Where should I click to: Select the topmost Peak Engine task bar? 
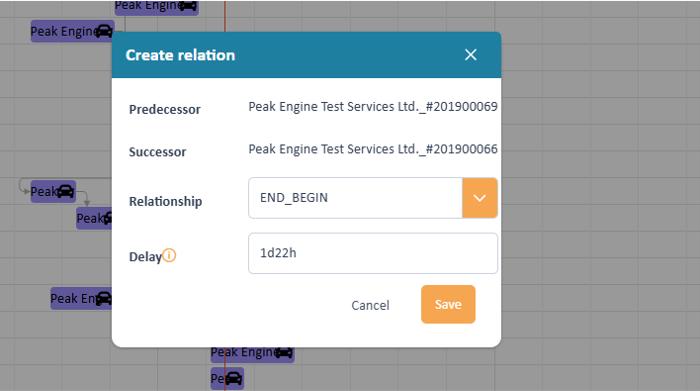click(x=156, y=7)
